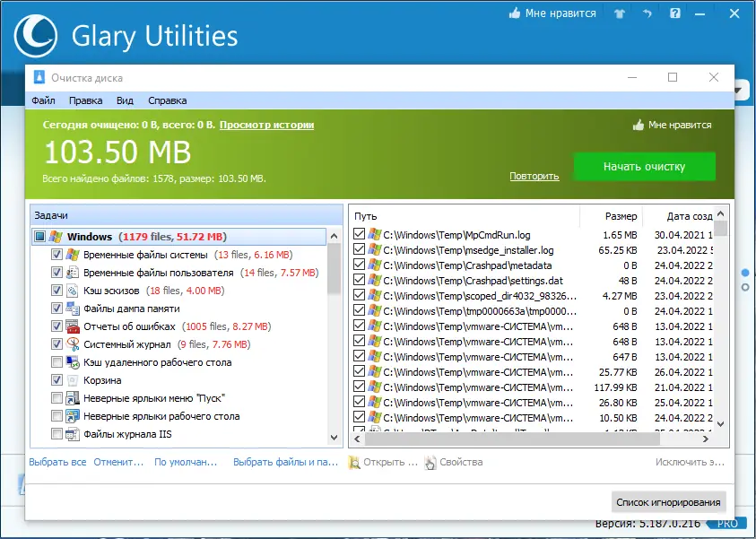This screenshot has width=756, height=539.
Task: Click the Корзина recycle bin icon
Action: coord(73,380)
